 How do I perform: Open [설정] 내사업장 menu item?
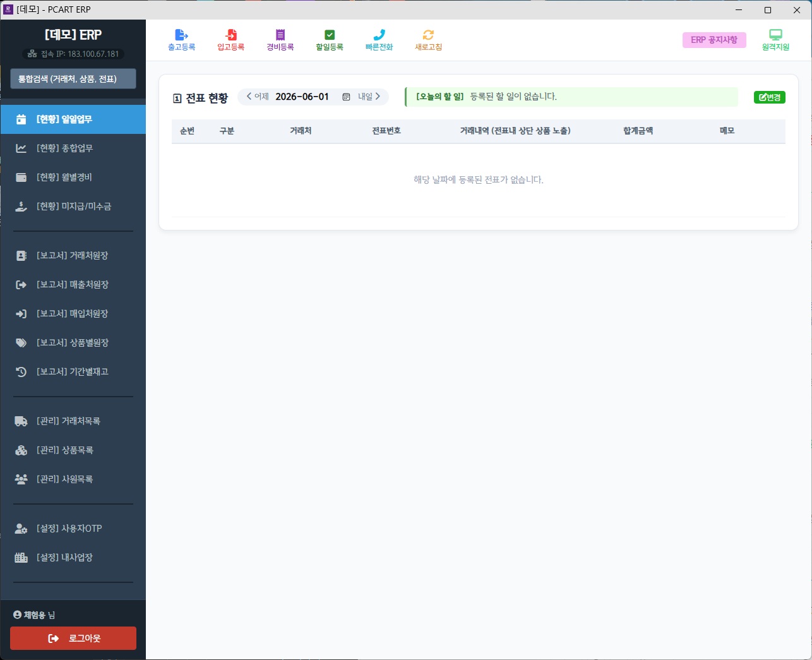point(73,558)
